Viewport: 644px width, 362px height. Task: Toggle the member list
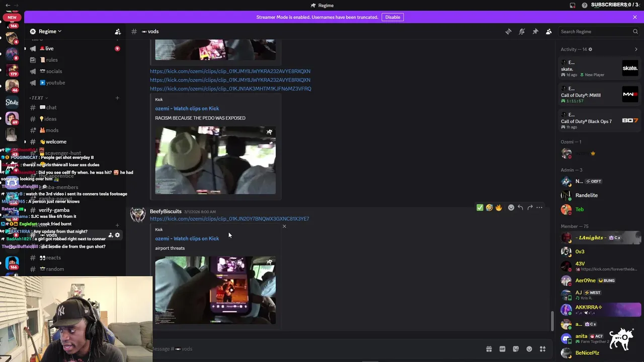click(x=549, y=32)
